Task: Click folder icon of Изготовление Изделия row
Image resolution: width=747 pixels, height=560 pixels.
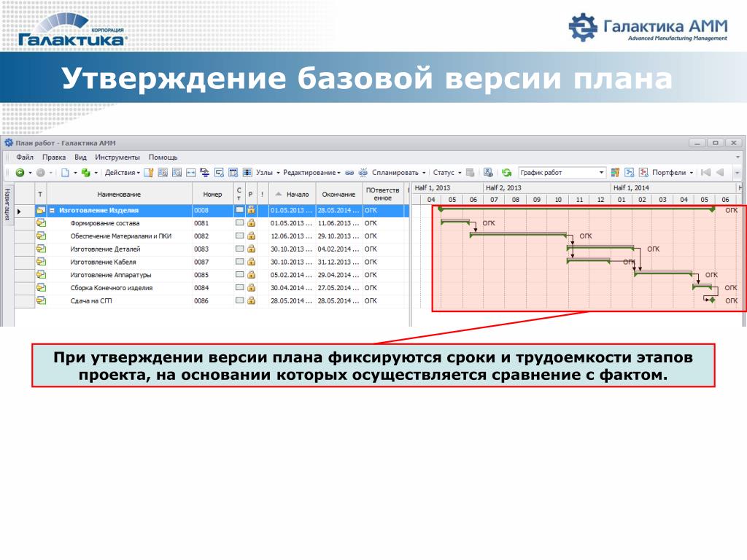Action: click(42, 210)
